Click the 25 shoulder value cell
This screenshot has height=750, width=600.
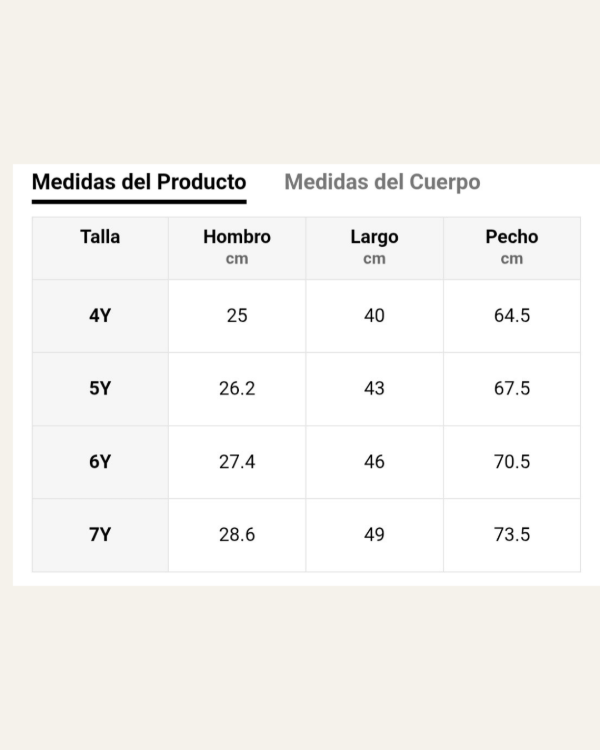click(237, 316)
